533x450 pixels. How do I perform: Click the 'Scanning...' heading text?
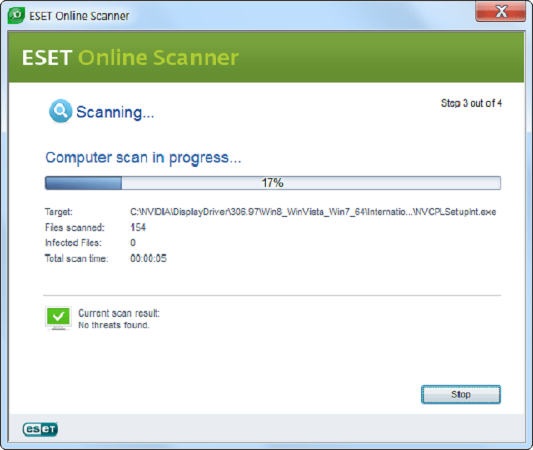point(115,112)
